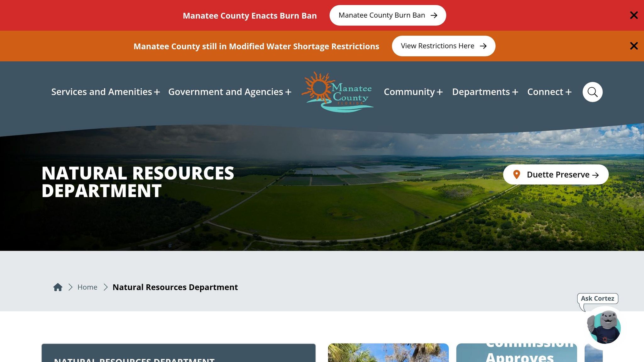Click Manatee County Enacts Burn Ban text
This screenshot has width=644, height=362.
click(x=250, y=16)
